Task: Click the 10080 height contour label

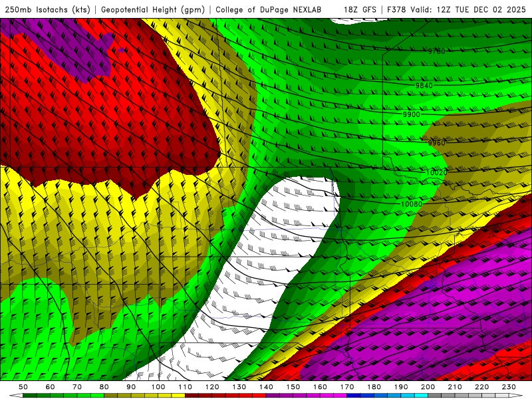Action: (412, 204)
